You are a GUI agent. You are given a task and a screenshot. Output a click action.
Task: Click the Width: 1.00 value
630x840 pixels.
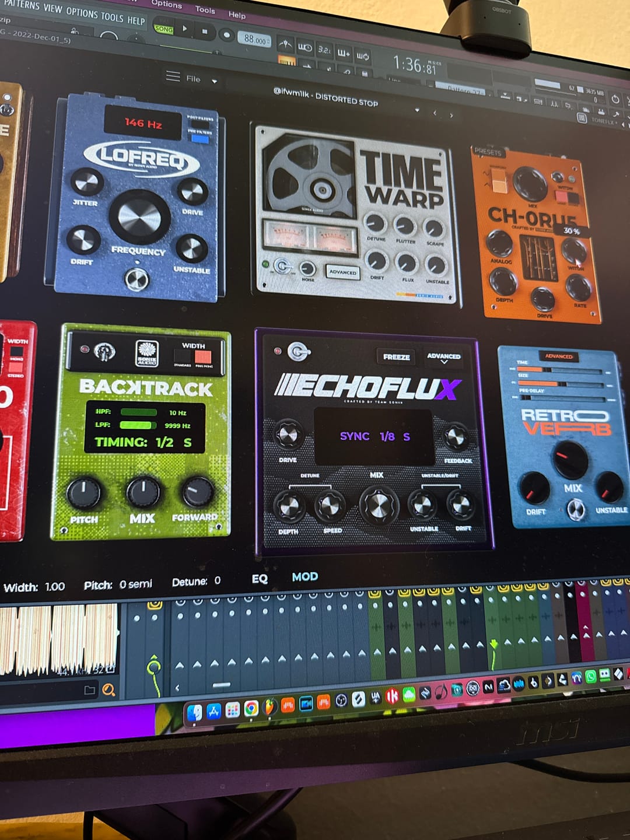(x=34, y=587)
